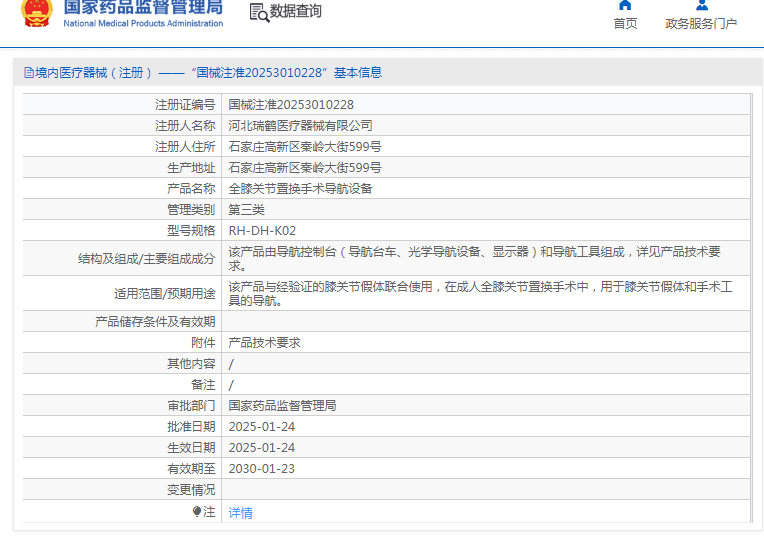Go to 首页 link text

click(x=625, y=23)
